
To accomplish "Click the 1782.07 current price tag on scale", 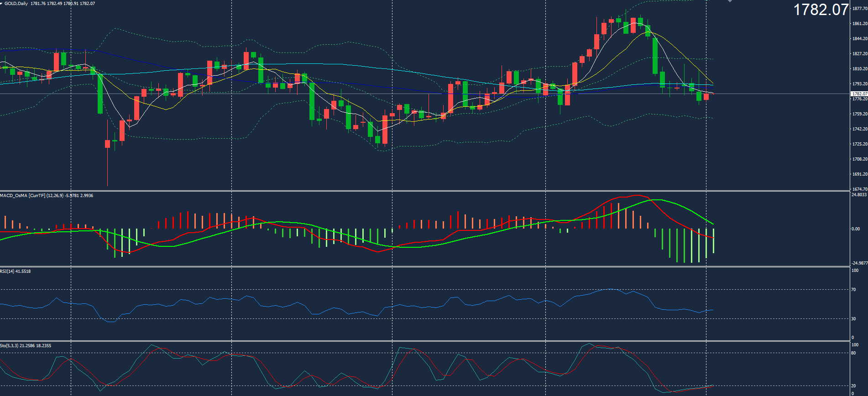I will coord(859,94).
